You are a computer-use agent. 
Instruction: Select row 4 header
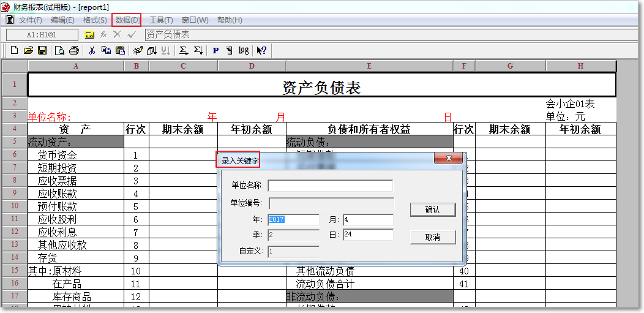point(15,129)
